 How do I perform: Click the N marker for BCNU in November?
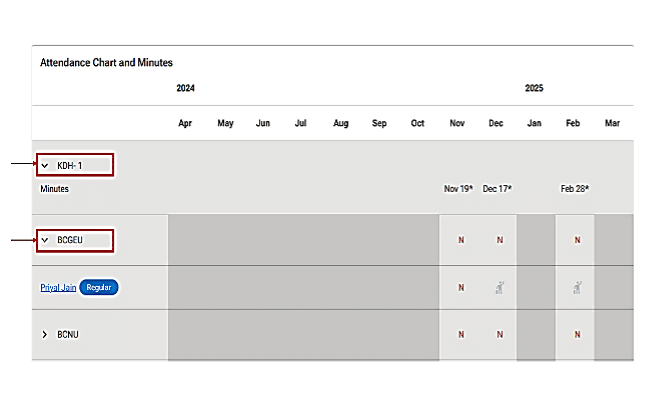[460, 334]
